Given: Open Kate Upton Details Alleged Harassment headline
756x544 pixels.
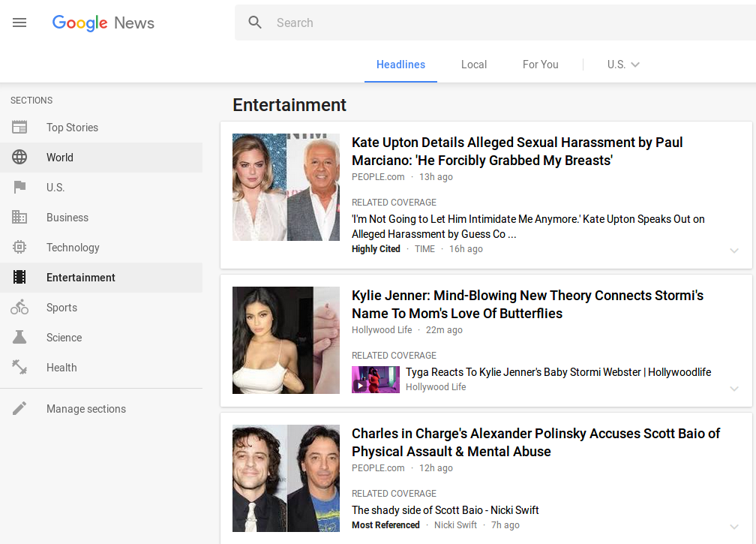Looking at the screenshot, I should point(517,151).
